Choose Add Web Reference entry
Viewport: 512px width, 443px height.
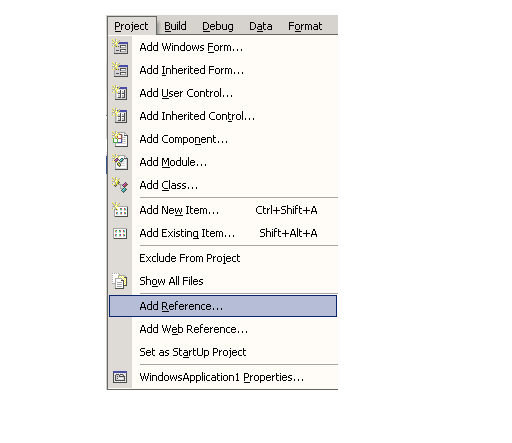[223, 329]
